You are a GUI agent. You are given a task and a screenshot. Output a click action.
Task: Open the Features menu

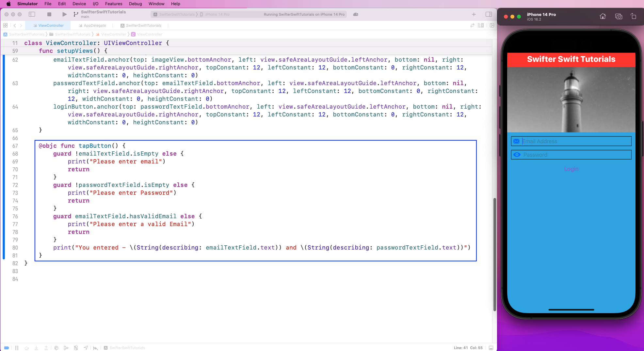coord(114,4)
